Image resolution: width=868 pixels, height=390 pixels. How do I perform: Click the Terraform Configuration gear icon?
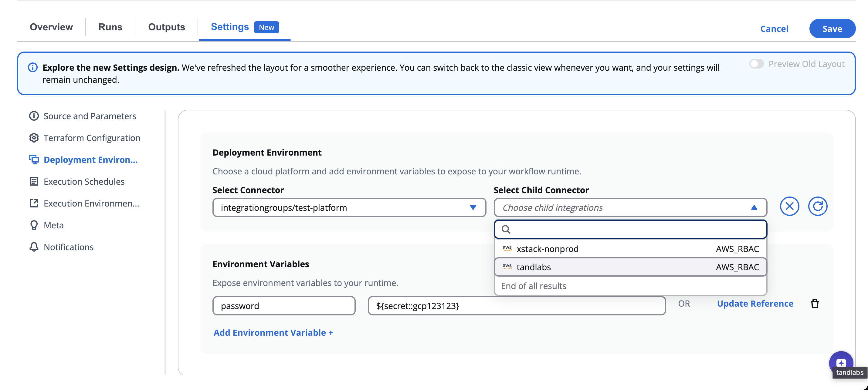click(x=34, y=138)
